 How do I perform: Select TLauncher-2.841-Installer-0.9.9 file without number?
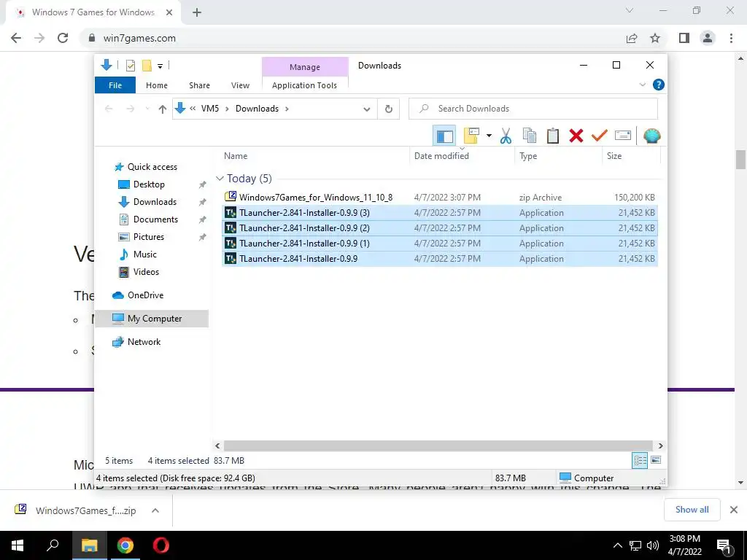click(x=440, y=259)
